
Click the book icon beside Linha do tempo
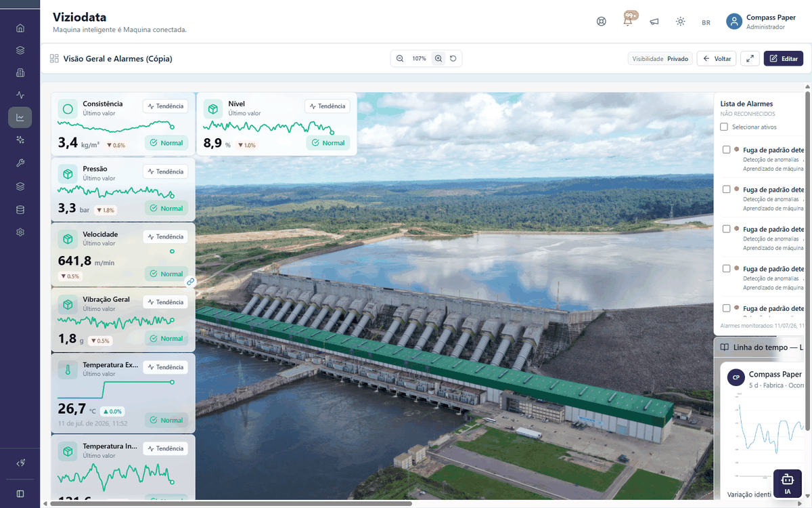[725, 347]
